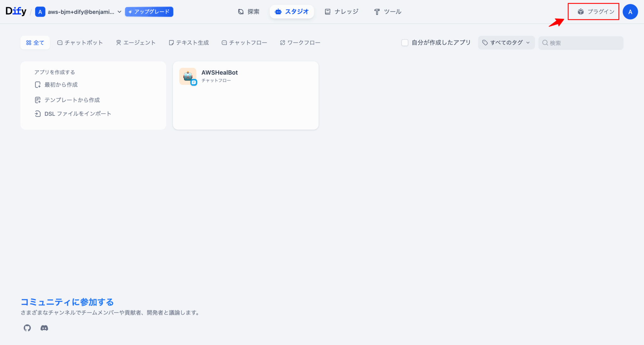644x345 pixels.
Task: Open the Discord community icon
Action: click(44, 328)
